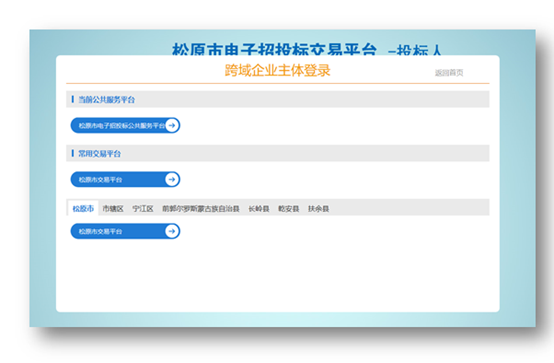Image resolution: width=554 pixels, height=363 pixels.
Task: Click the 常用交易平台 section heading
Action: tap(100, 154)
